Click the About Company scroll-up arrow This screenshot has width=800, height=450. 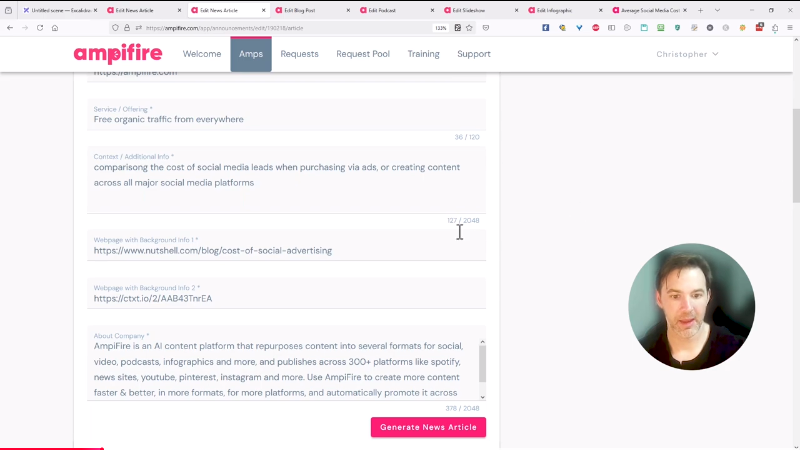(482, 342)
